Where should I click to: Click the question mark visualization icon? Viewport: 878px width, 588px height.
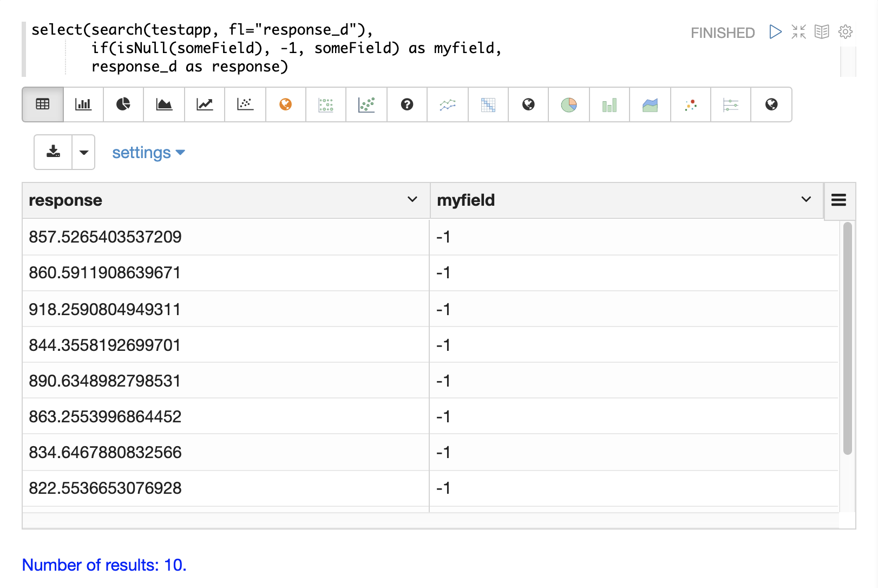coord(407,104)
